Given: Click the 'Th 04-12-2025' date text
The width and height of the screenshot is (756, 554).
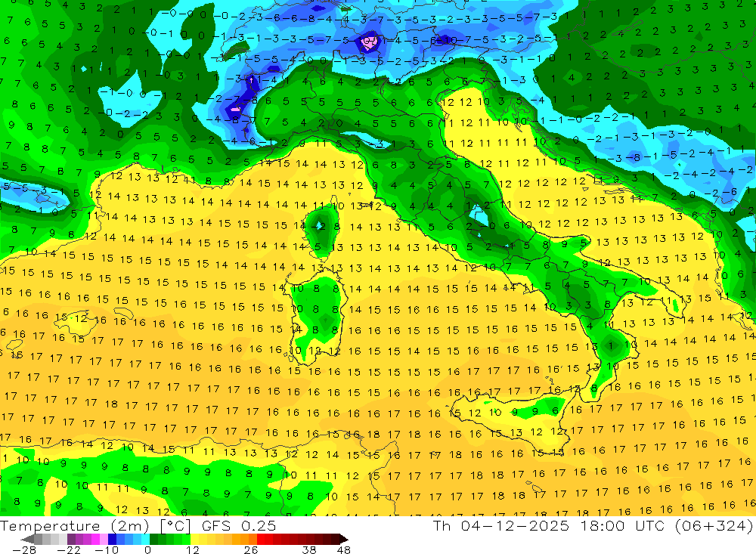Looking at the screenshot, I should pos(501,526).
